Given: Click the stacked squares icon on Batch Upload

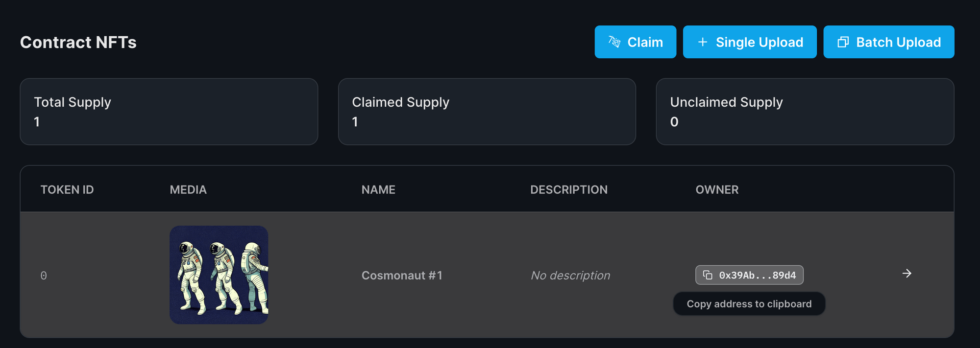Looking at the screenshot, I should pos(843,42).
